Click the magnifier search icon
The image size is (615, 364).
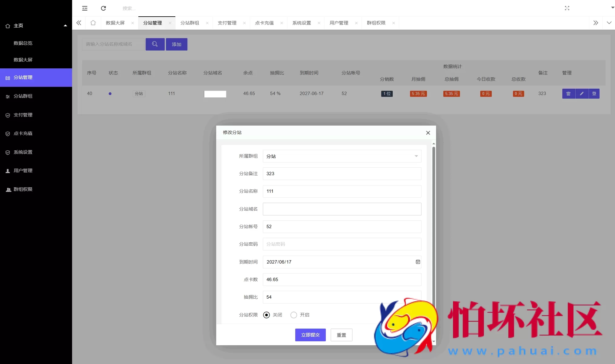[155, 44]
